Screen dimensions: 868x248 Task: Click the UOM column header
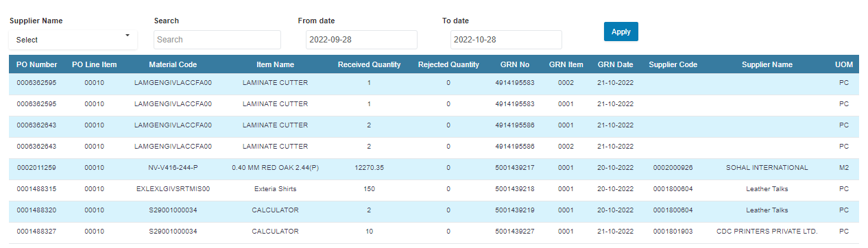844,64
